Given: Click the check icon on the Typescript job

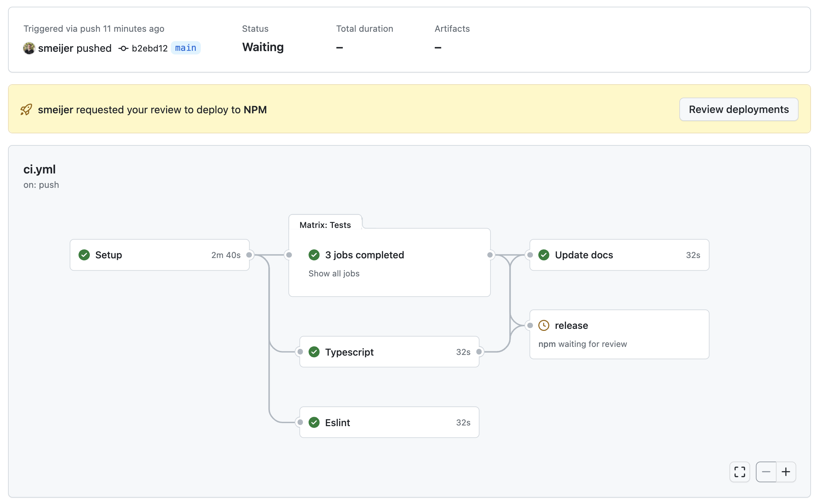Looking at the screenshot, I should pos(314,352).
